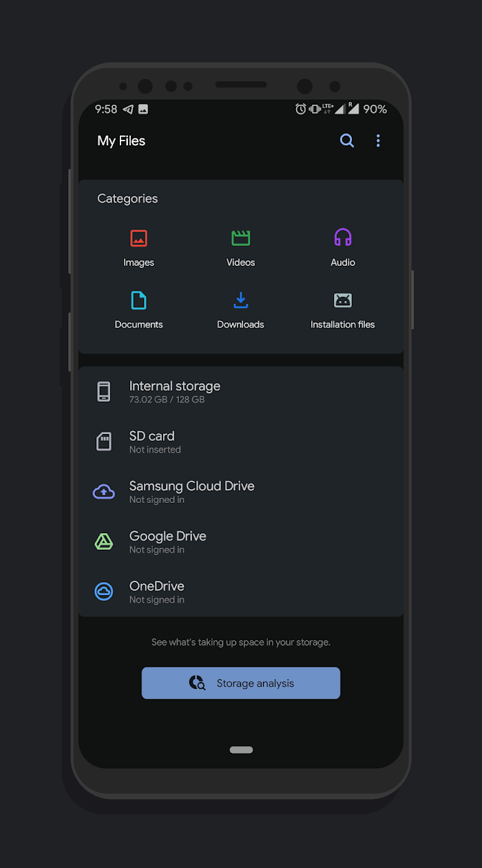Click the Storage analysis button
Viewport: 482px width, 868px height.
pyautogui.click(x=241, y=683)
